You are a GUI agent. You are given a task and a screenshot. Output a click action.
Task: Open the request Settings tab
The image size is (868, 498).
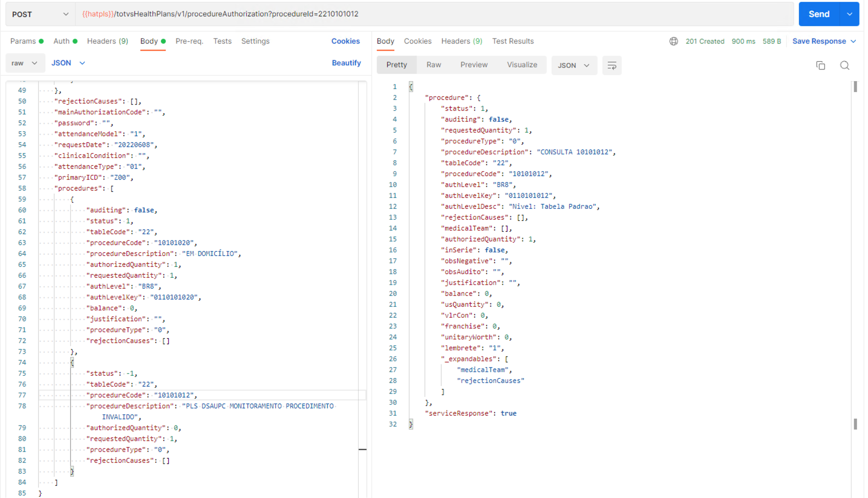tap(255, 41)
